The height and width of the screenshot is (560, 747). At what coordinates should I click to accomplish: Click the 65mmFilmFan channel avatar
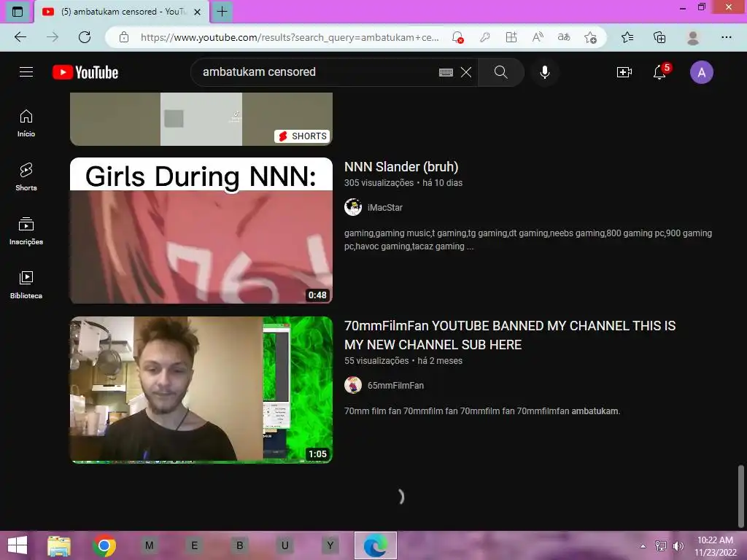click(x=353, y=385)
